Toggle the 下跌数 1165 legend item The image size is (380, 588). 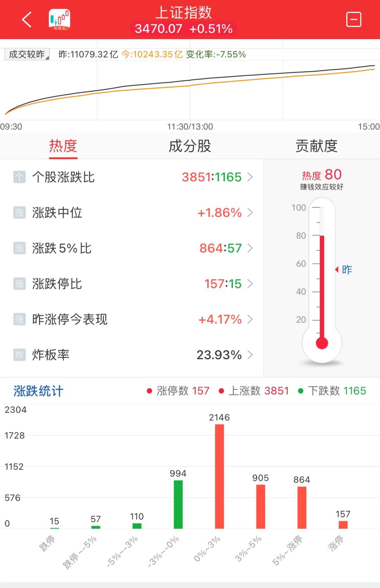[x=332, y=391]
